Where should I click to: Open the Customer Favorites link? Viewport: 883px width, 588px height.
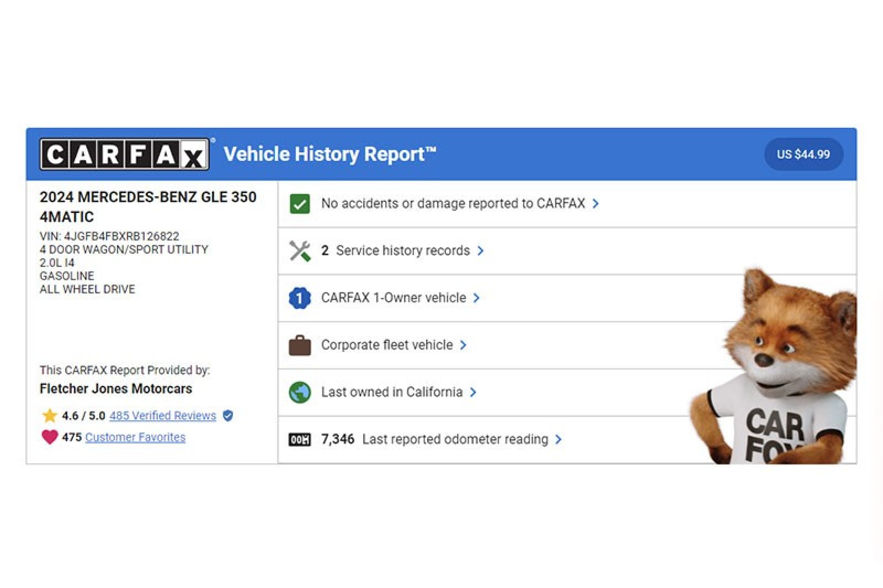click(x=135, y=437)
